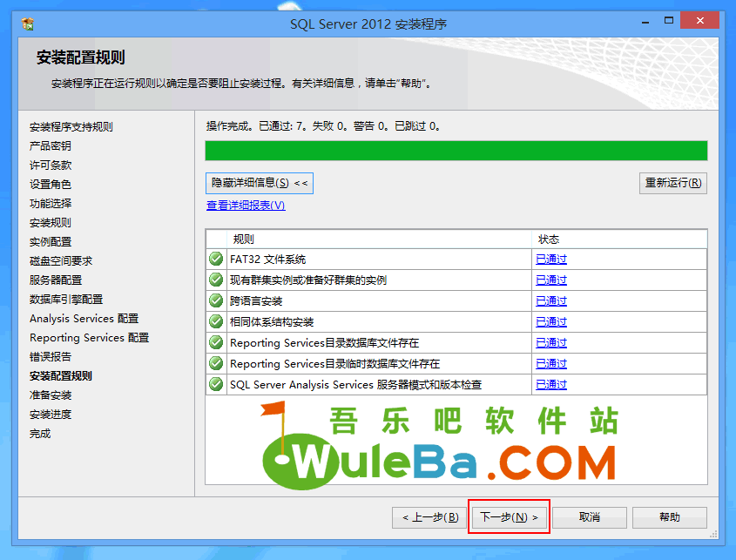Select 完成 step in sidebar

click(x=40, y=434)
